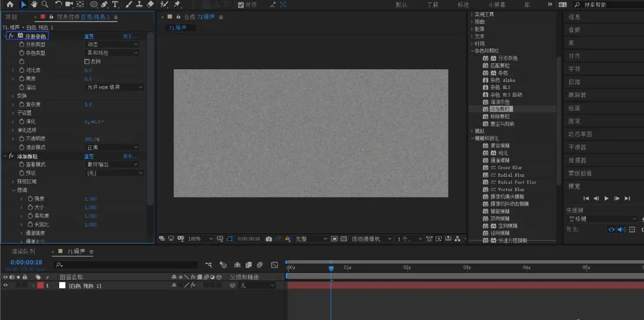The height and width of the screenshot is (320, 644).
Task: Click the graph editor icon in timeline
Action: [274, 265]
